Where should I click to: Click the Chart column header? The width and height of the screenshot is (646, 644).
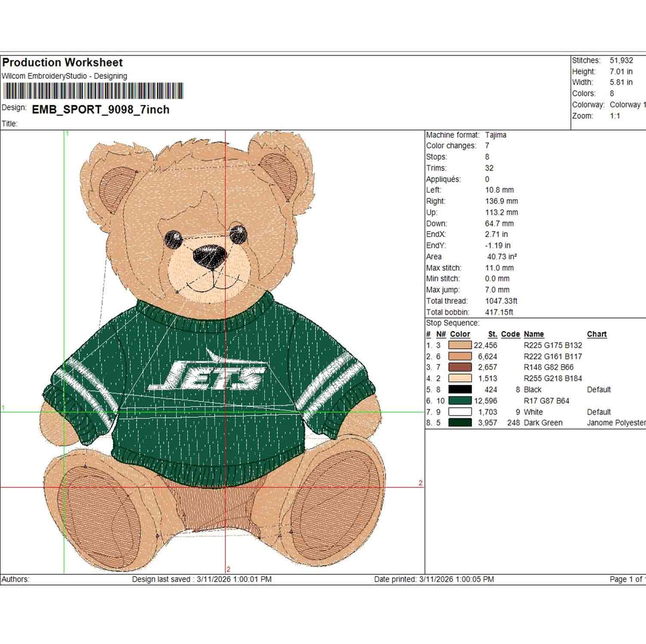tap(597, 334)
